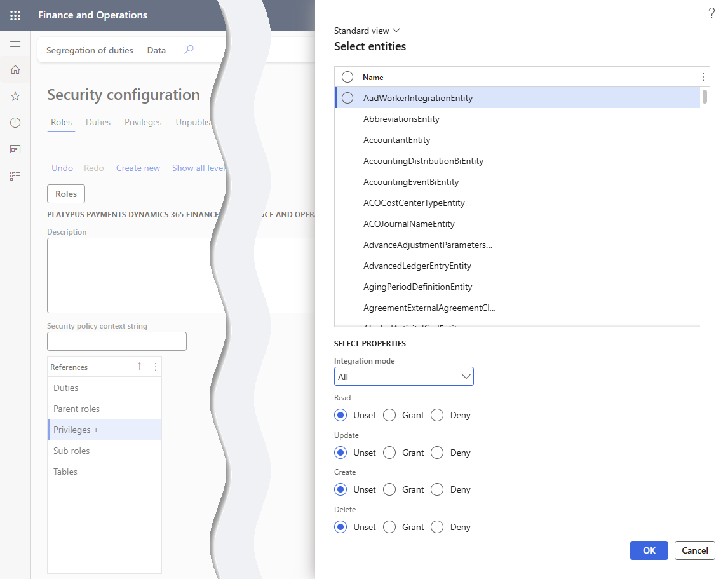Screen dimensions: 728x579
Task: Tick the select-all circle beside Name header
Action: coord(347,77)
